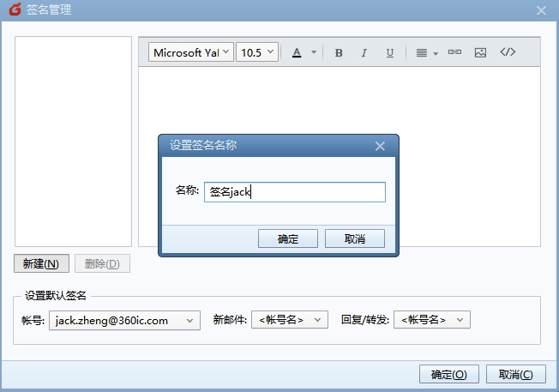Toggle italic formatting button

[x=364, y=53]
